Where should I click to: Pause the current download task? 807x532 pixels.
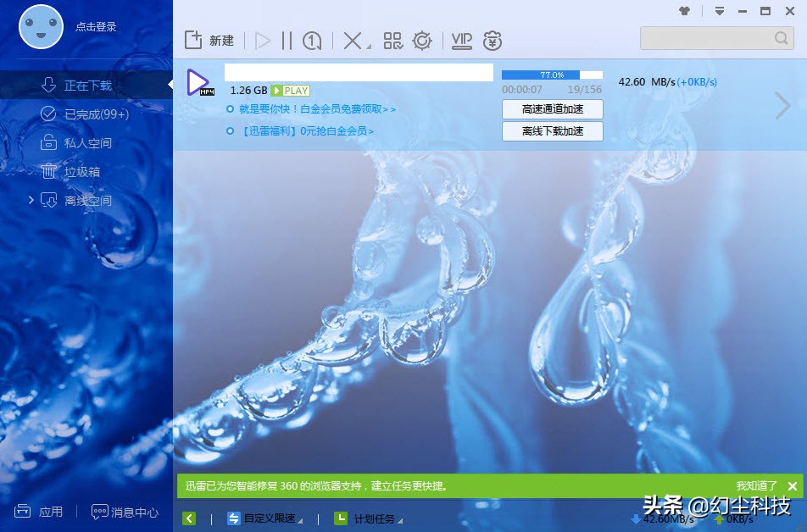click(287, 40)
